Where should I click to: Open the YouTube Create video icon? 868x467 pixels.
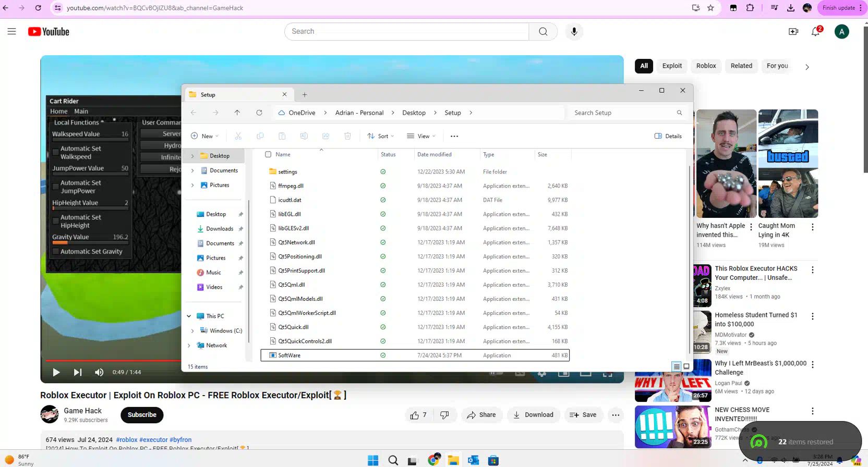point(793,32)
